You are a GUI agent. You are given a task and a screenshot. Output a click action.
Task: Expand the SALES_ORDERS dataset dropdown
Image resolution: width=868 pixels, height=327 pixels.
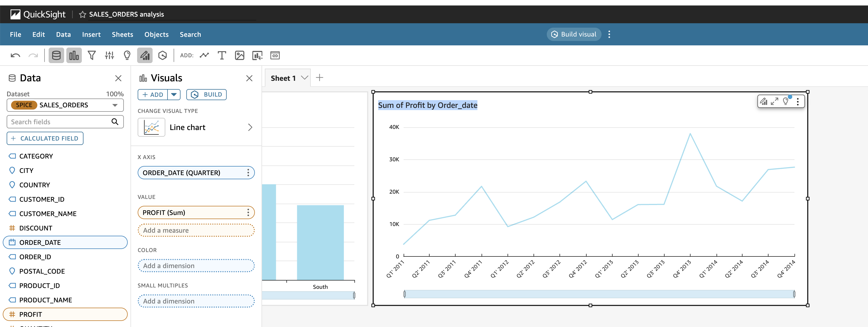[x=115, y=105]
